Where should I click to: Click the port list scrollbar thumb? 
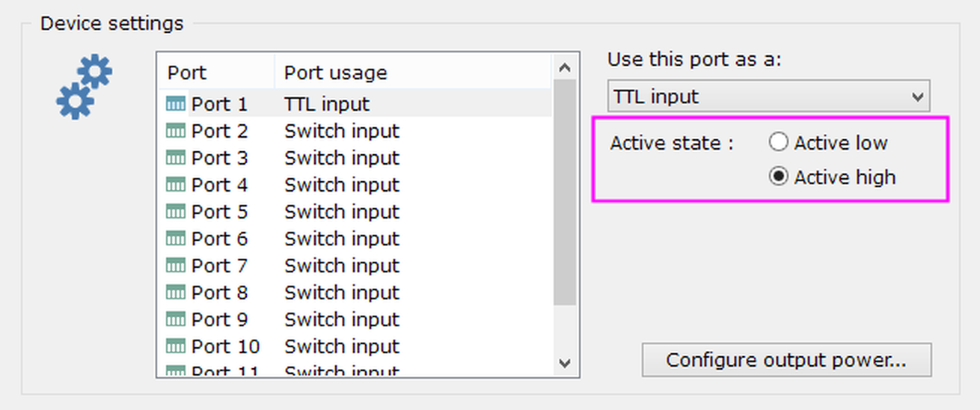click(565, 191)
